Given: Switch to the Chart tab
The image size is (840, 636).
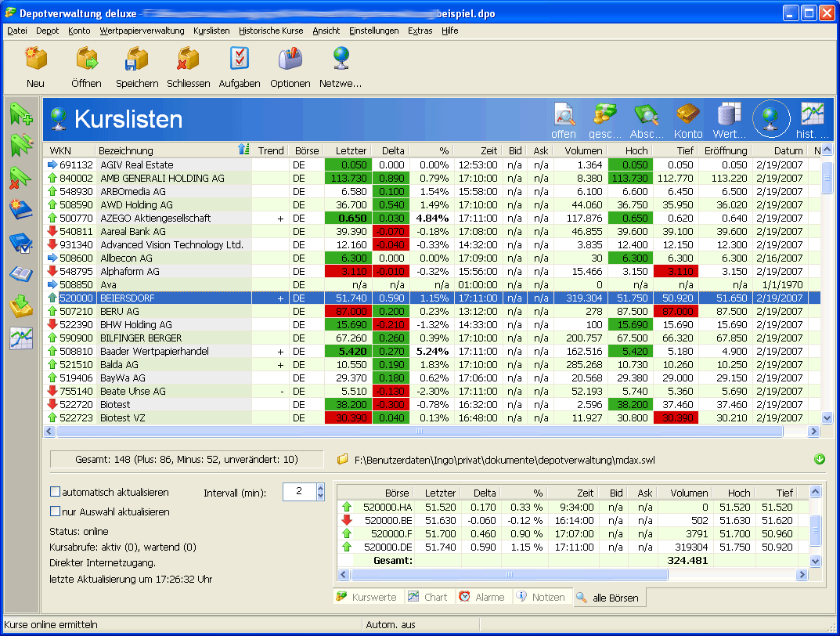Looking at the screenshot, I should [428, 597].
